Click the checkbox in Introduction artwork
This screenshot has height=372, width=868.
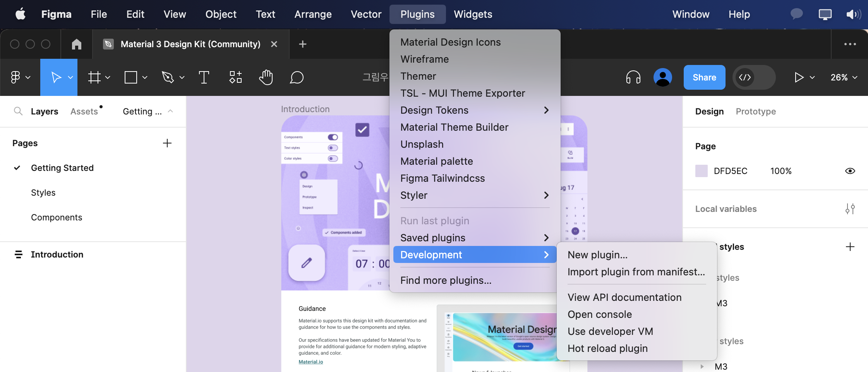coord(362,130)
